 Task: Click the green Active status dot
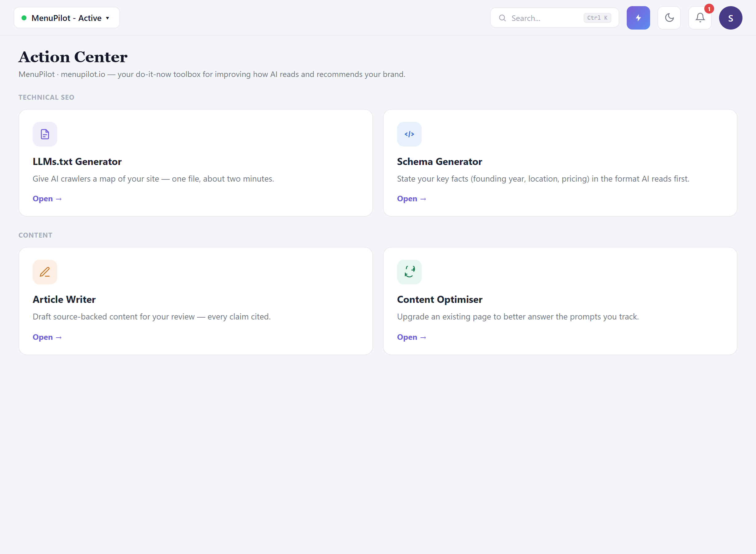[24, 18]
